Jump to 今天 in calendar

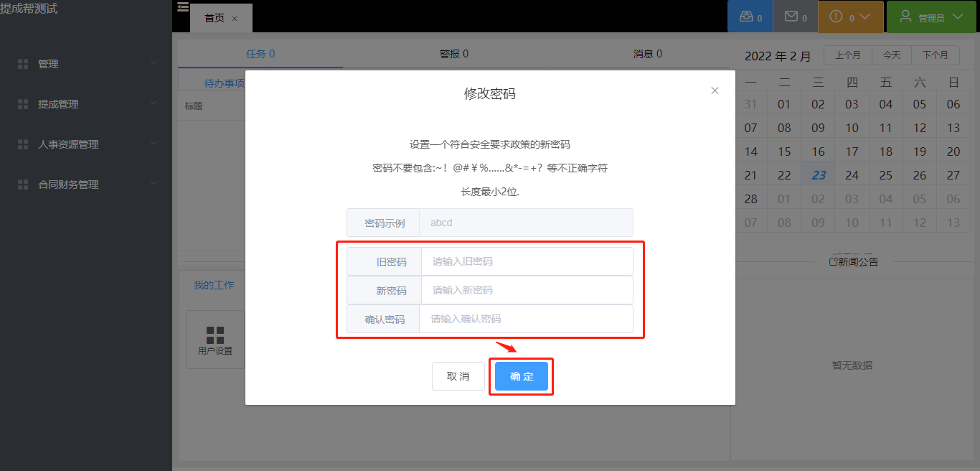point(892,55)
